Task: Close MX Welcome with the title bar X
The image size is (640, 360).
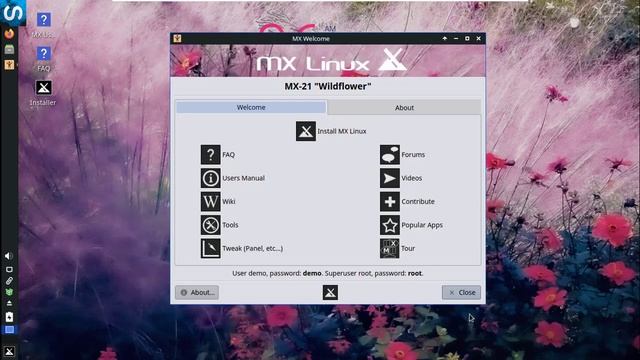Action: coord(478,38)
